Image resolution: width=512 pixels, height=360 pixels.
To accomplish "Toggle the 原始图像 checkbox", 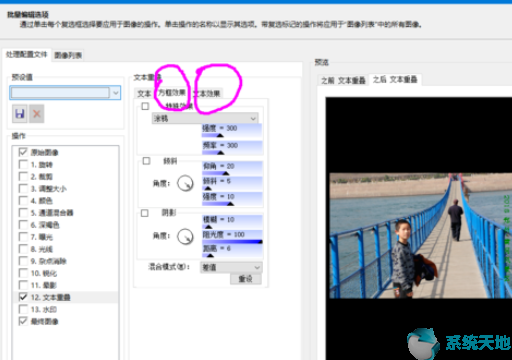I will coord(23,152).
